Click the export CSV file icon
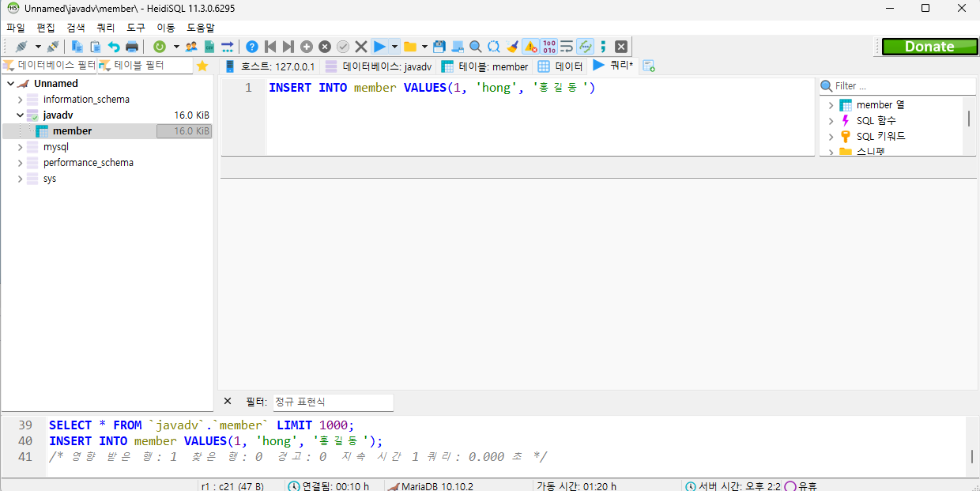The height and width of the screenshot is (491, 980). point(209,47)
